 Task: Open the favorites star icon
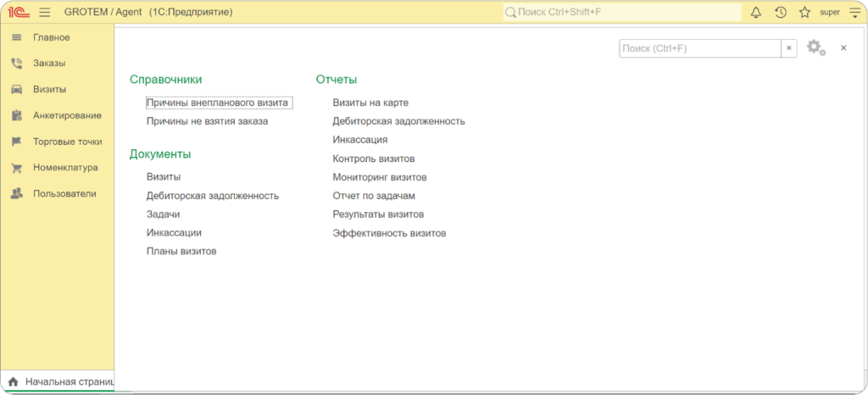805,12
